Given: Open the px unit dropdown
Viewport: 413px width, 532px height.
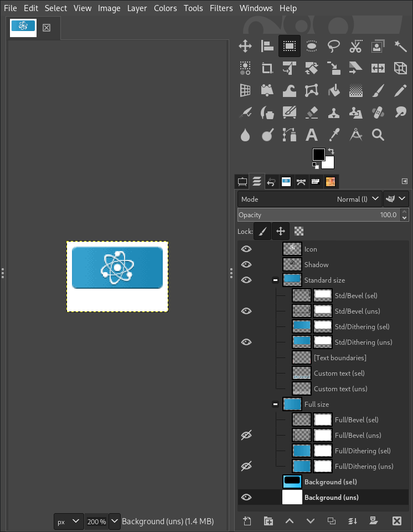Looking at the screenshot, I should click(x=69, y=521).
